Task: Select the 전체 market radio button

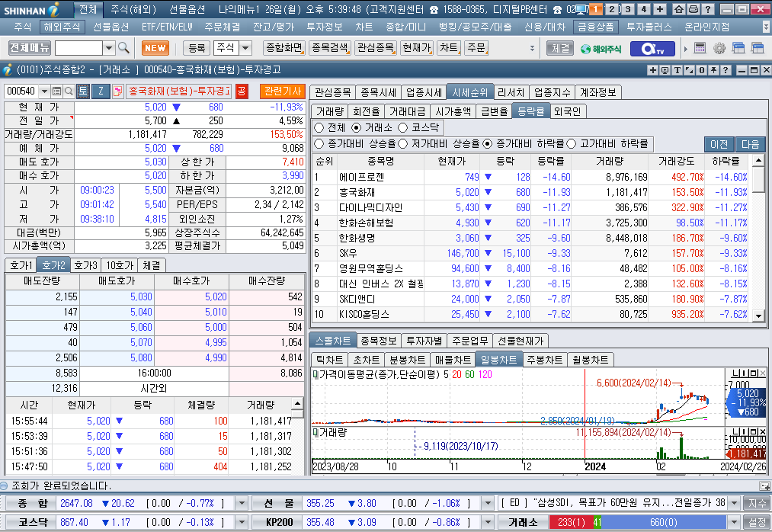Action: pyautogui.click(x=319, y=127)
